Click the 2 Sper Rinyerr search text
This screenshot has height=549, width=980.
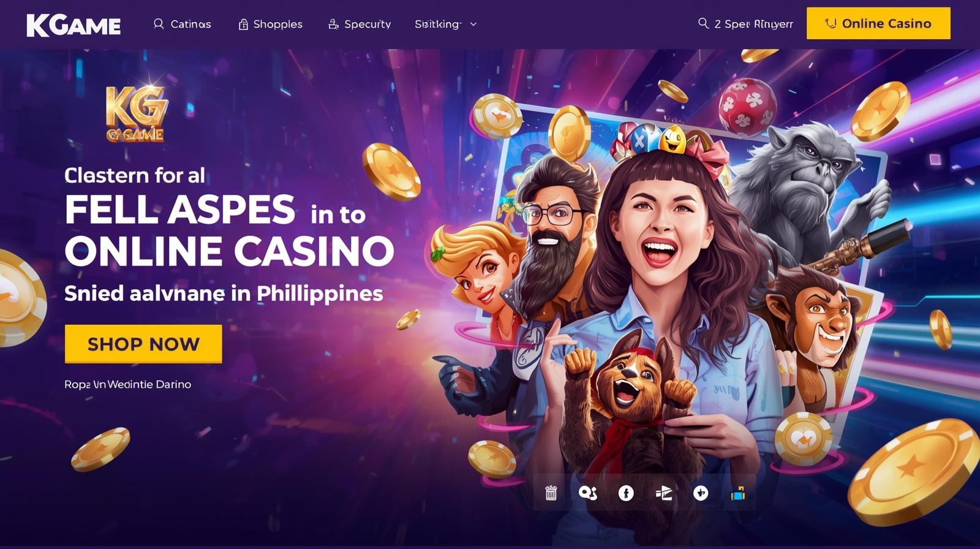point(753,24)
